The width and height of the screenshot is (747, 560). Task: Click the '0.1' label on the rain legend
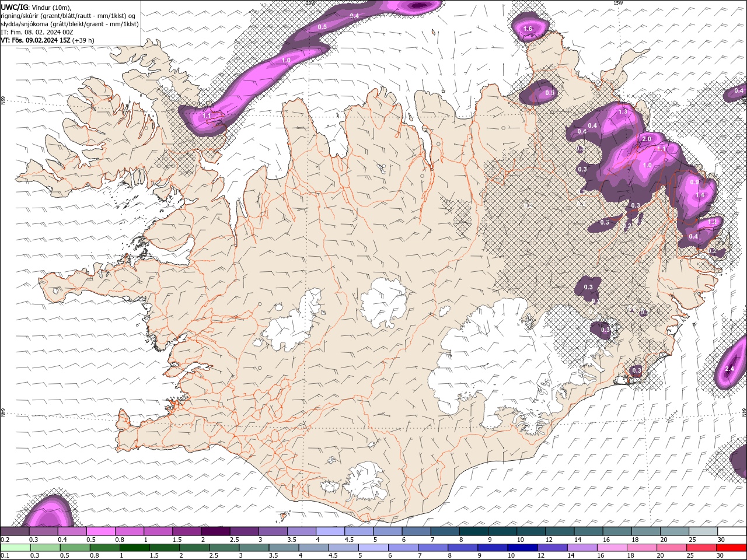(5, 555)
